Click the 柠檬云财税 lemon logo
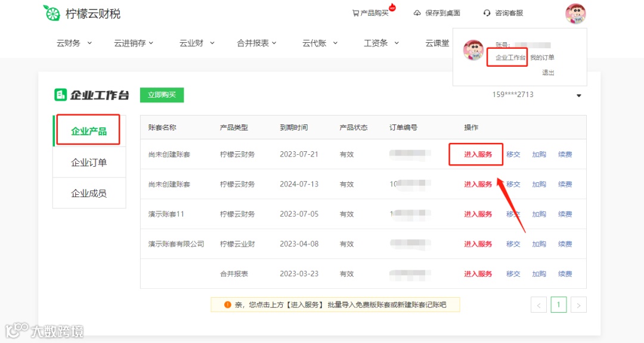This screenshot has height=343, width=644. point(52,13)
